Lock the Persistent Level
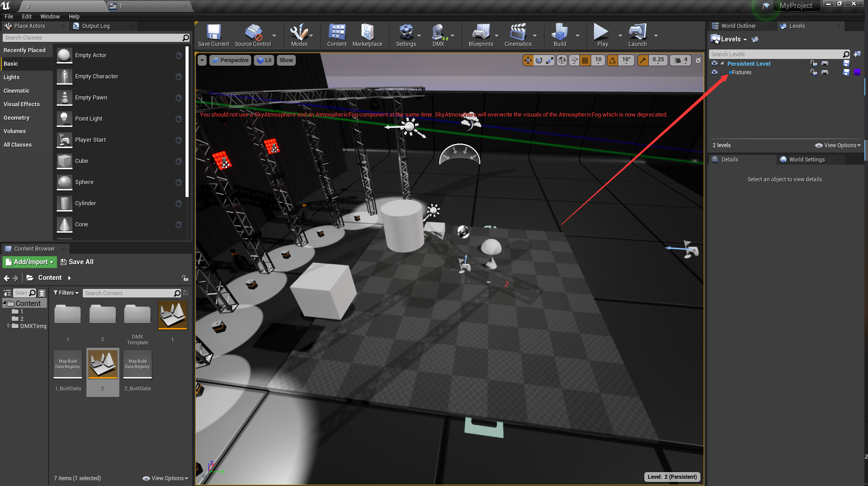The height and width of the screenshot is (486, 868). [x=814, y=63]
